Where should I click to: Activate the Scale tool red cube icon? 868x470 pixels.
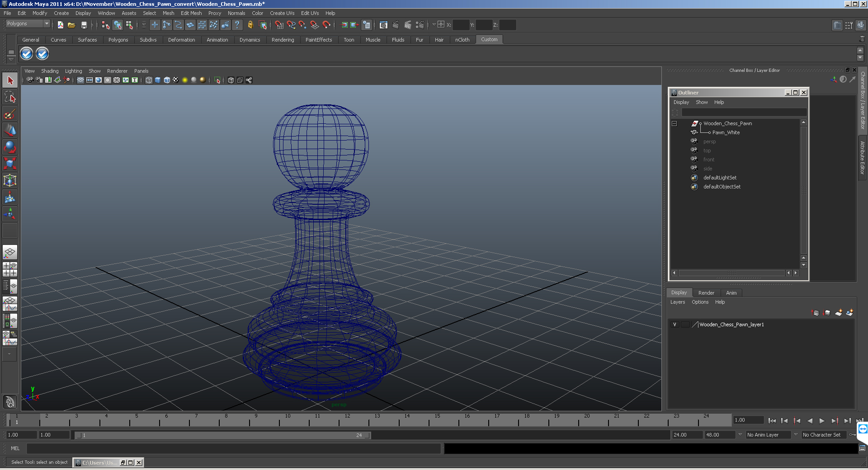point(10,164)
